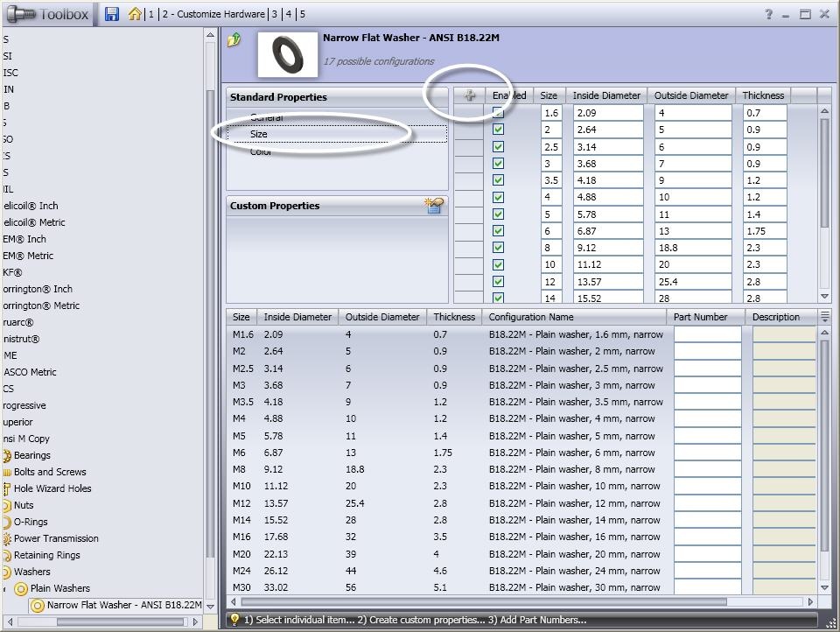Select Ansi M Copy tree item

[26, 439]
